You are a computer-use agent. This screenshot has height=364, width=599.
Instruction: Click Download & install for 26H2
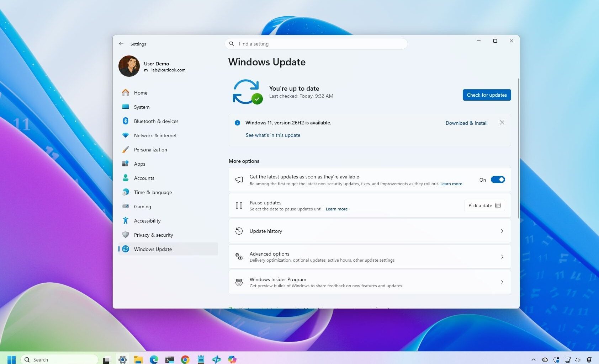point(466,123)
